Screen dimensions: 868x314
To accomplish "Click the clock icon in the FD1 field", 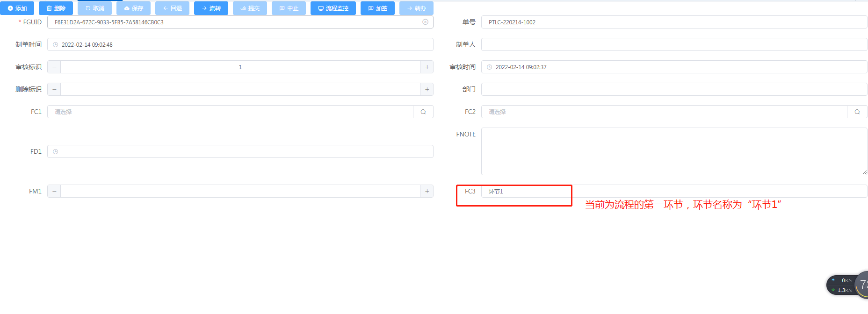I will 56,152.
